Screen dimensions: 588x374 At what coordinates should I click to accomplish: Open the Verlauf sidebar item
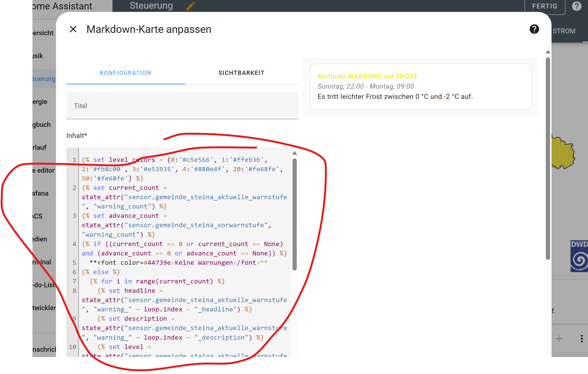pos(44,148)
